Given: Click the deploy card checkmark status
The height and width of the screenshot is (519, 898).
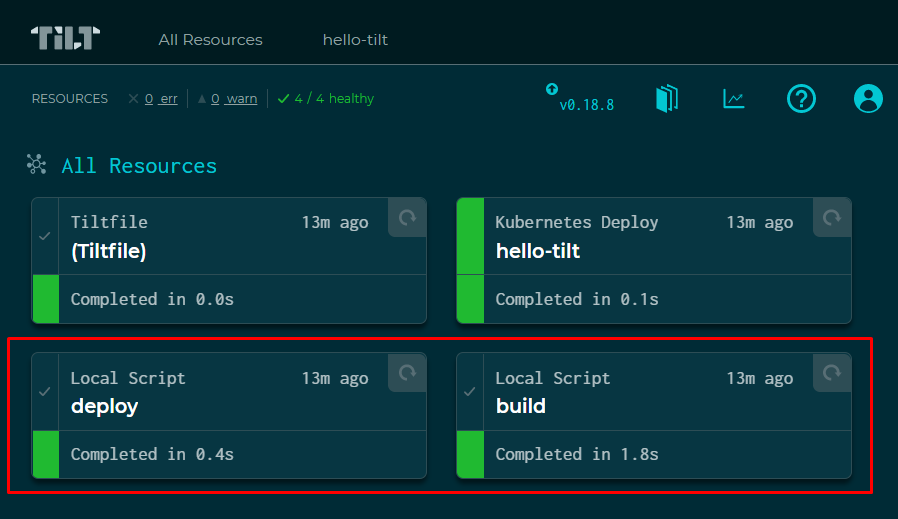Looking at the screenshot, I should [45, 392].
